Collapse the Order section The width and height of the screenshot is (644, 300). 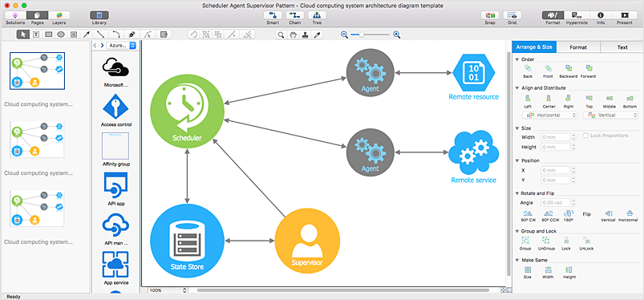point(517,59)
